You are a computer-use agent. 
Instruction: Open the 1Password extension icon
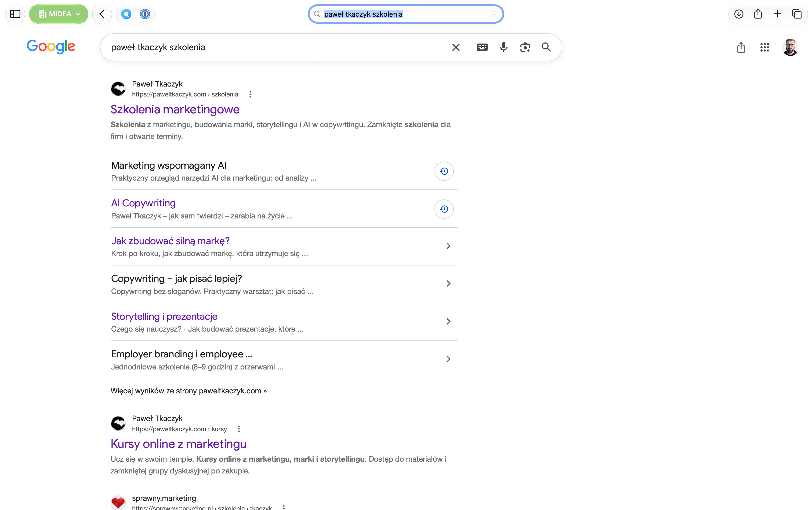pos(145,14)
